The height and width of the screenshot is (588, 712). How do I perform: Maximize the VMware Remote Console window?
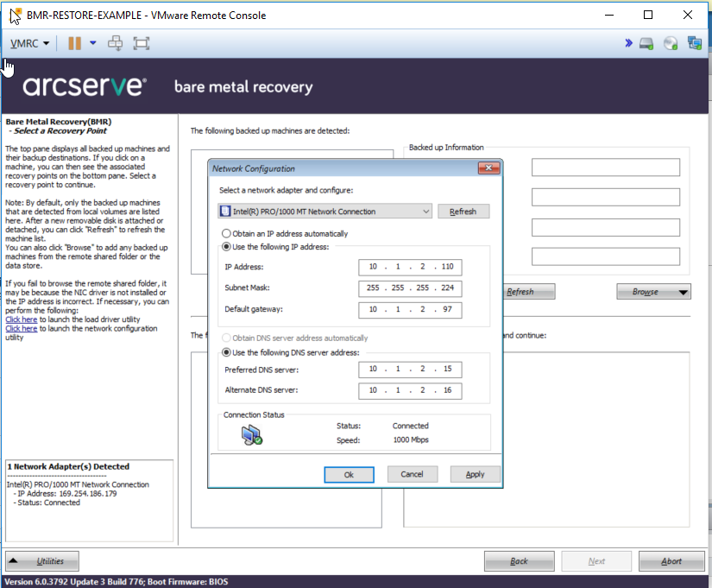(648, 15)
